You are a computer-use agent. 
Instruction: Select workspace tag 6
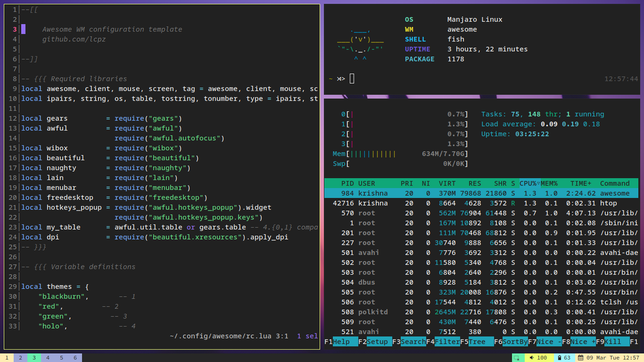75,357
